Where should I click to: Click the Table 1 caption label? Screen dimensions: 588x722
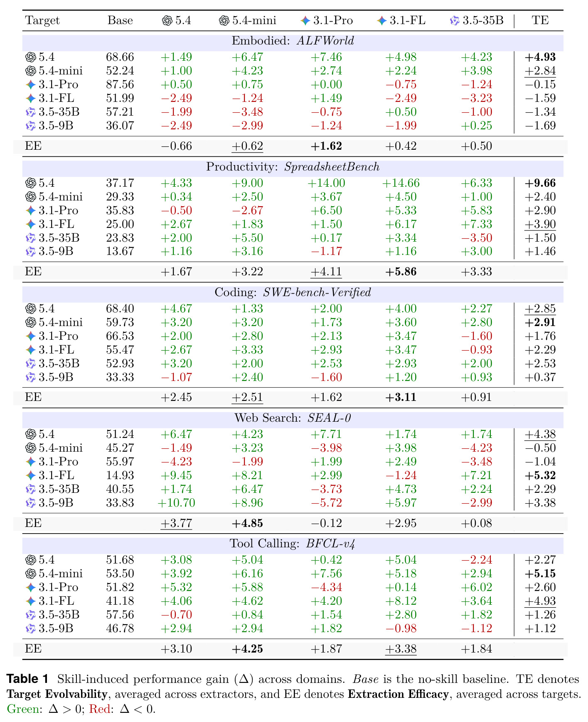27,679
